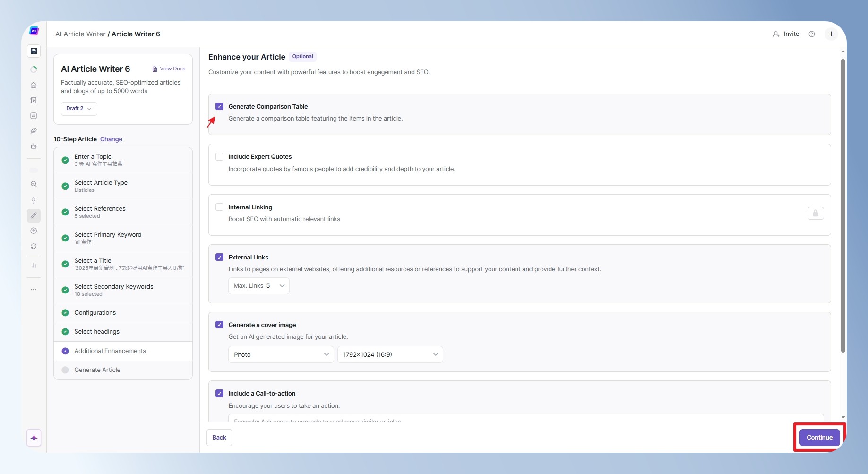The image size is (868, 474).
Task: Click the help question mark icon
Action: click(x=812, y=34)
